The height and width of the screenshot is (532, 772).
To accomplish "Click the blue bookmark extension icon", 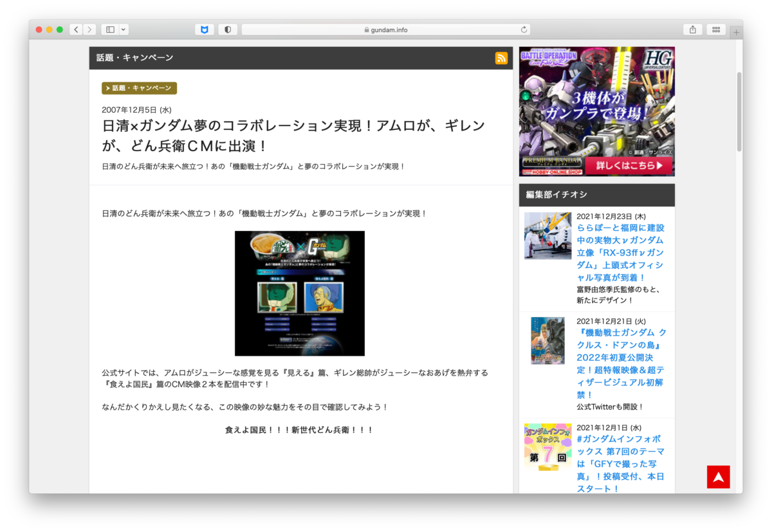I will coord(204,29).
